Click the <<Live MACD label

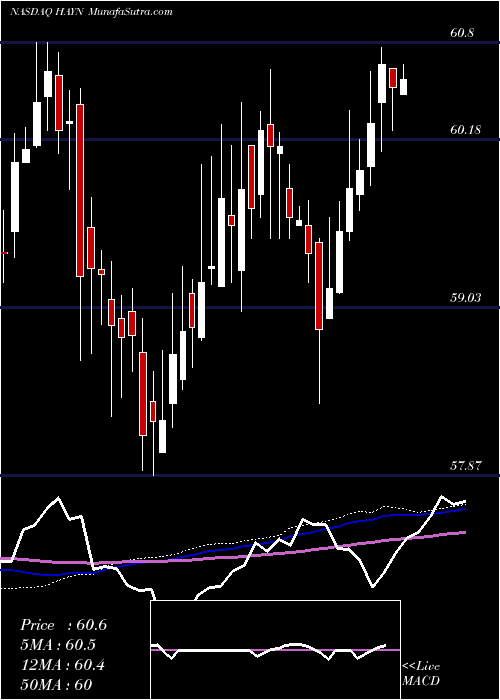pyautogui.click(x=421, y=674)
